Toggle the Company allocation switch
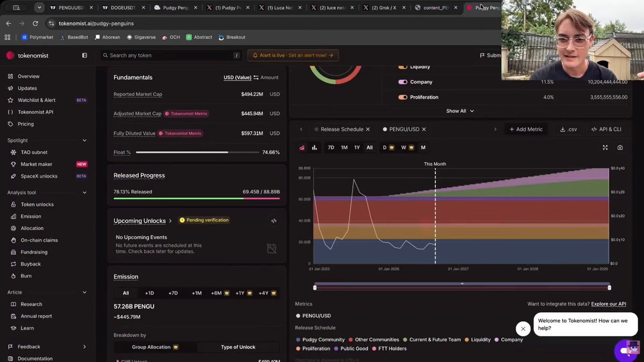Viewport: 644px width, 362px height. click(x=402, y=82)
